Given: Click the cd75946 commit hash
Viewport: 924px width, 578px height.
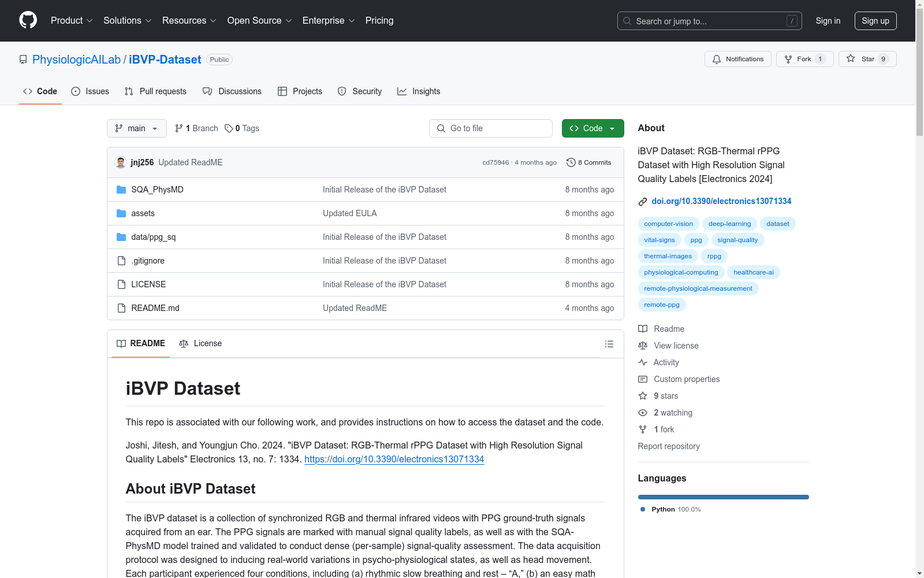Looking at the screenshot, I should (x=495, y=162).
